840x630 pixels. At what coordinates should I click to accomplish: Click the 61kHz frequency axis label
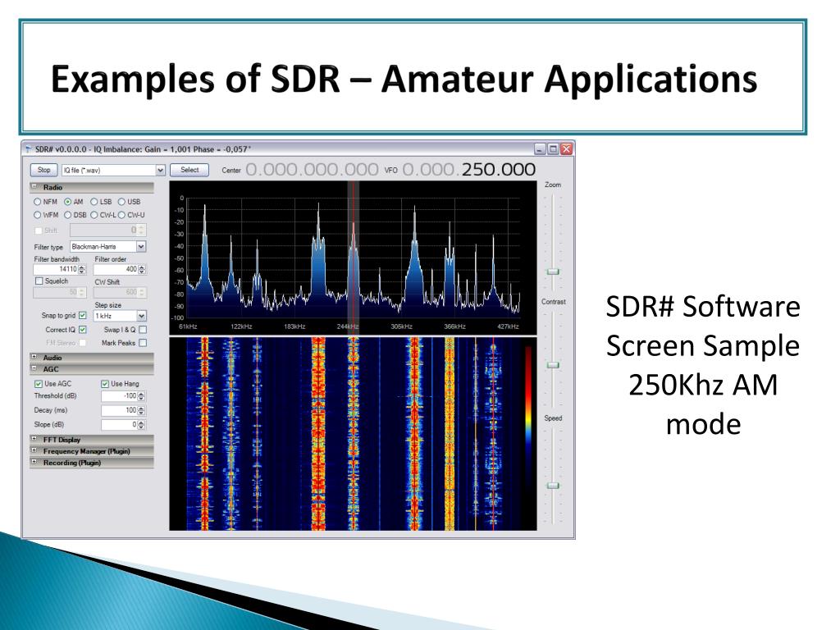[188, 326]
